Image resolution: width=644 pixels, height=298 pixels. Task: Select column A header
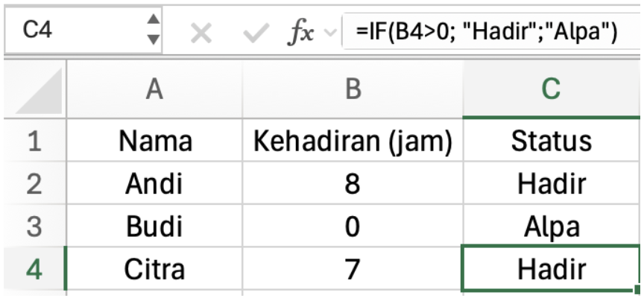click(154, 89)
